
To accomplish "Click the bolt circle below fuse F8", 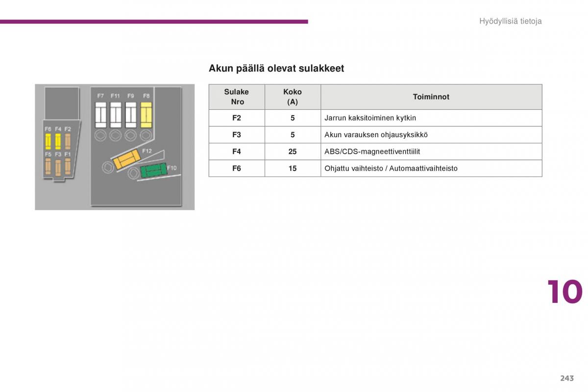I will [146, 135].
